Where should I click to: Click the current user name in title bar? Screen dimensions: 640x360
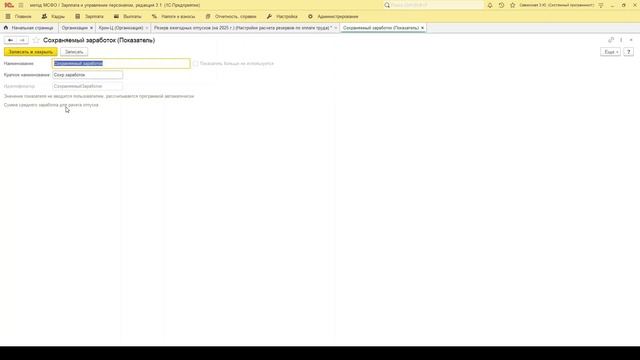click(557, 5)
